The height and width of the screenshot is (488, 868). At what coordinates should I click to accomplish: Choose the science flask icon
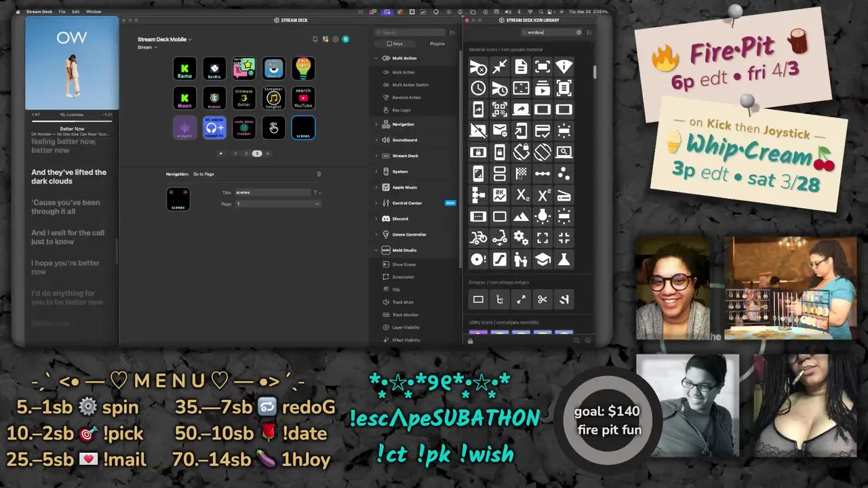tap(564, 260)
